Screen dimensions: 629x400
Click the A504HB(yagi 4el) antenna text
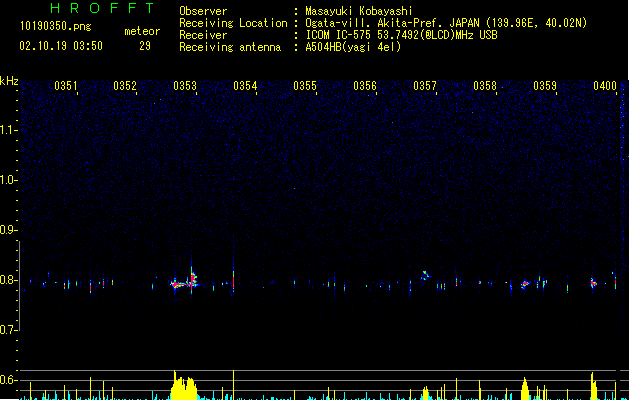[x=353, y=47]
